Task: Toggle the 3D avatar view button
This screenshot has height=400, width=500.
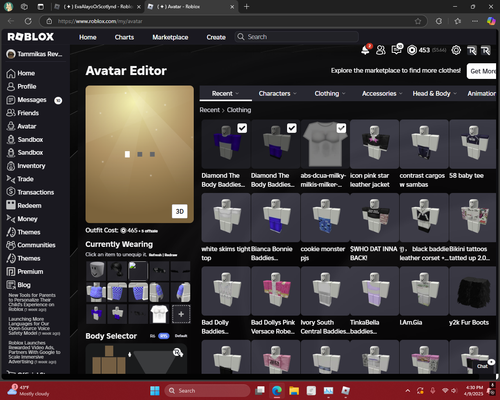Action: (x=180, y=211)
